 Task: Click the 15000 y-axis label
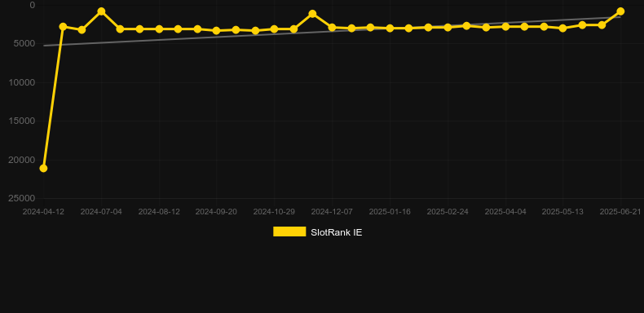pyautogui.click(x=22, y=121)
